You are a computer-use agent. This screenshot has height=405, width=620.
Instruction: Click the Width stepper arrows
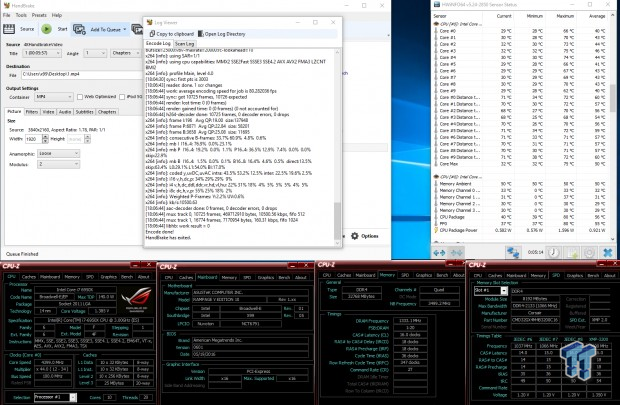45,139
